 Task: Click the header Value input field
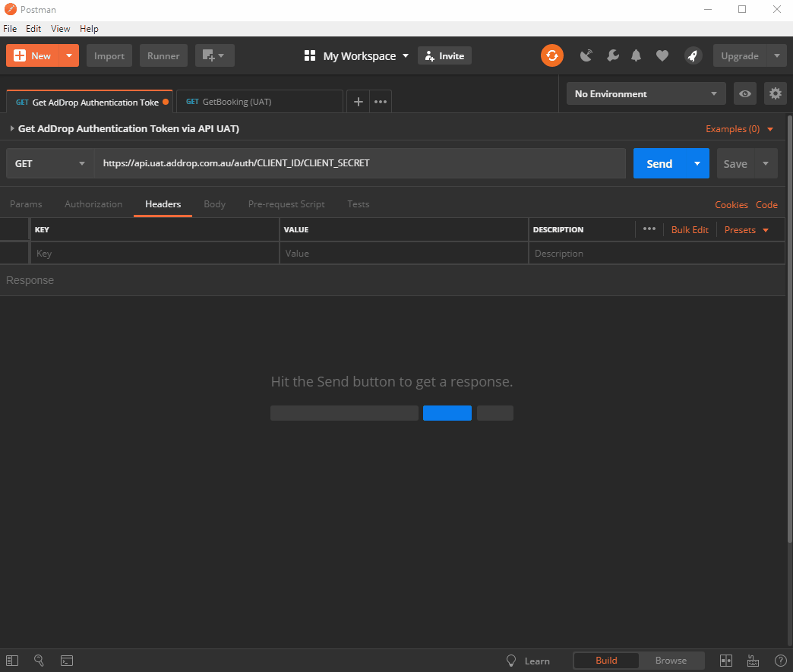pos(403,254)
